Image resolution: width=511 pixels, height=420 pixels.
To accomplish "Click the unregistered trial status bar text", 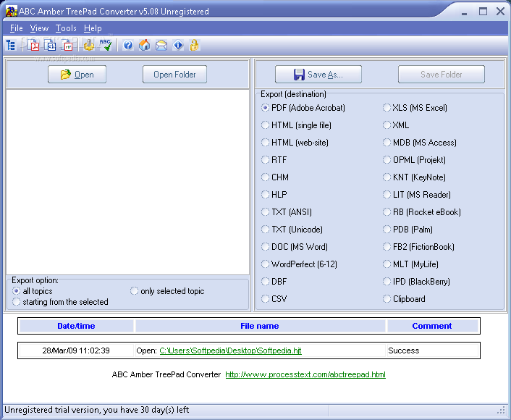I will click(x=97, y=410).
